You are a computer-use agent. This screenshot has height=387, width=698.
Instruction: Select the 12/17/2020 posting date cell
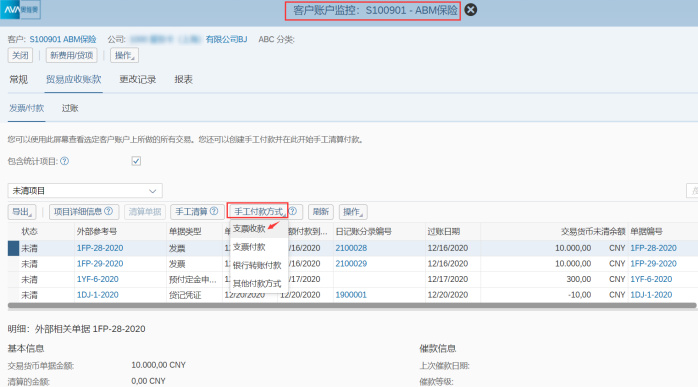coord(447,279)
